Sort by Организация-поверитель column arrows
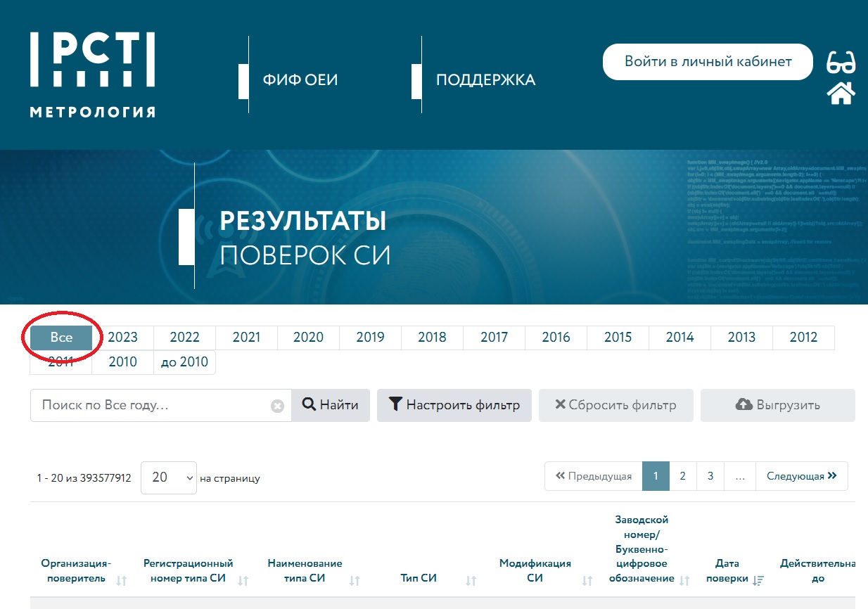The image size is (868, 609). (121, 580)
